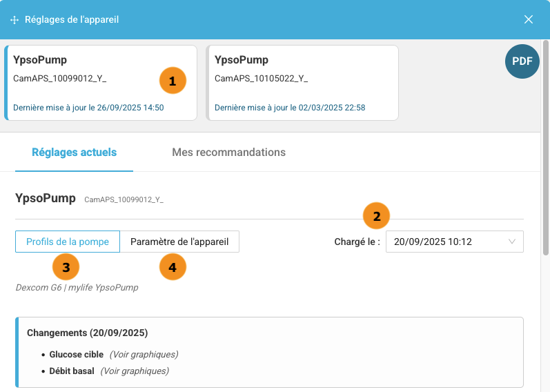This screenshot has width=550, height=392.
Task: Click the move-dialog crosshair icon
Action: (x=14, y=20)
